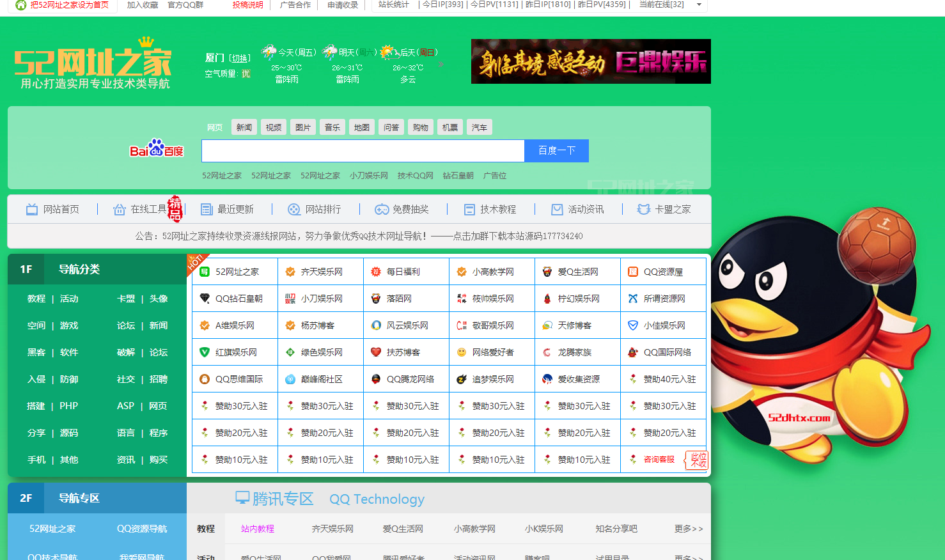Click the icon beside 所谓资源网

[633, 299]
